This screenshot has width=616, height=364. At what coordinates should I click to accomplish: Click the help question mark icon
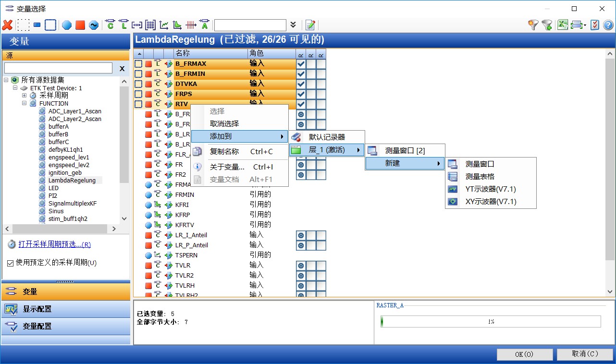tap(609, 24)
